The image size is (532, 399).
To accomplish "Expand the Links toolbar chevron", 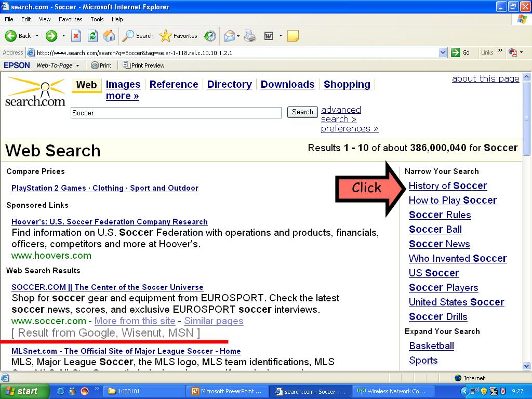I will pyautogui.click(x=500, y=51).
